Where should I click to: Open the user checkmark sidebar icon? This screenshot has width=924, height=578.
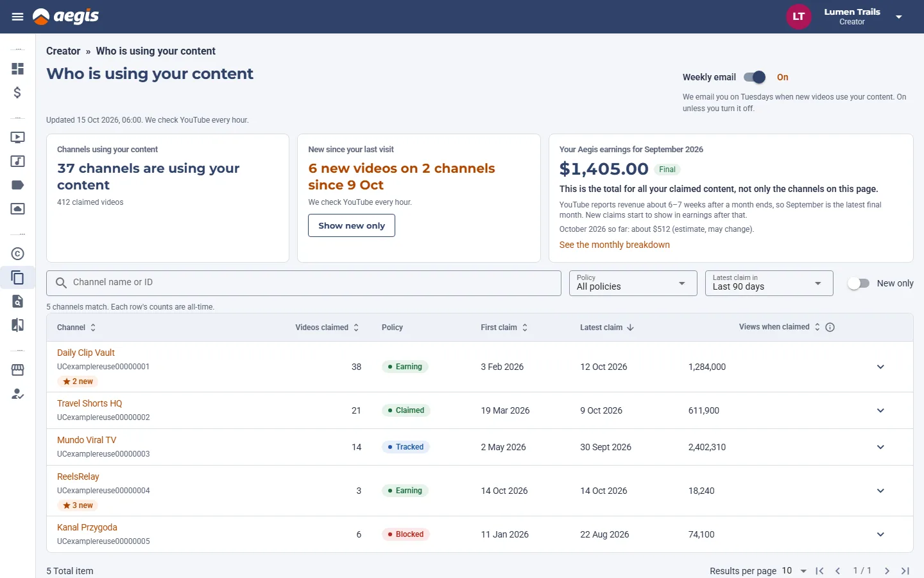(x=18, y=394)
